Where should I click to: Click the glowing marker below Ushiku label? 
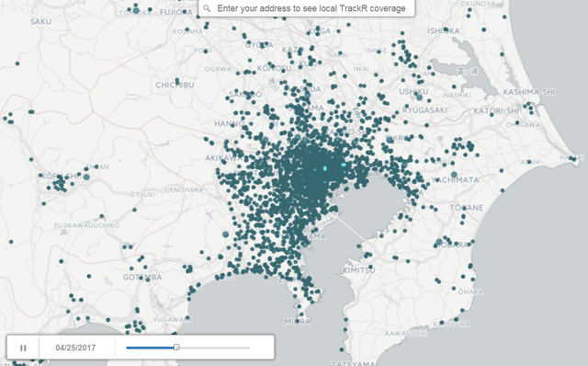[419, 97]
